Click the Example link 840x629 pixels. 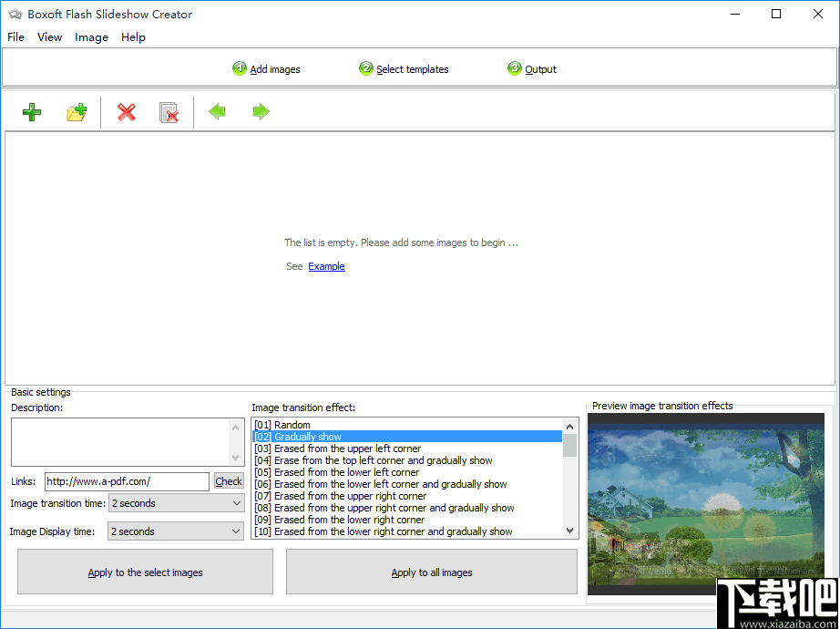[x=326, y=265]
